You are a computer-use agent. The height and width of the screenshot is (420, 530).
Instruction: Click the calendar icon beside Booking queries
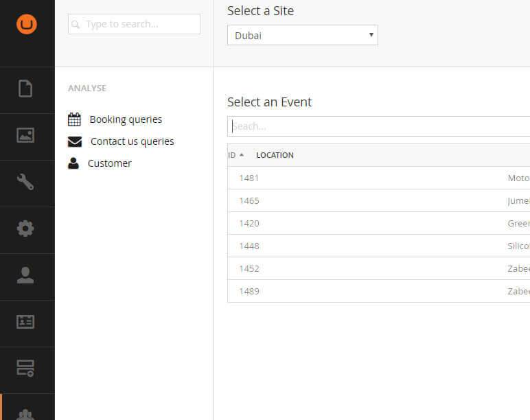click(x=74, y=119)
